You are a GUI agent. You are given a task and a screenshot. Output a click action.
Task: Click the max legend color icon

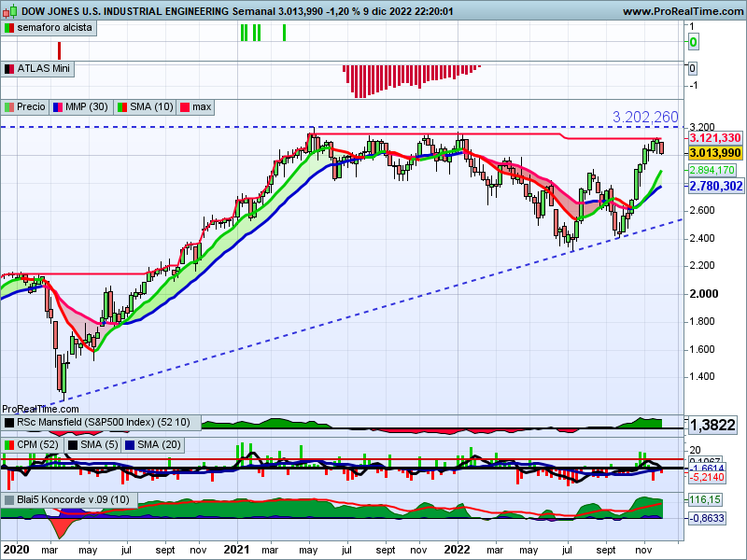[185, 107]
